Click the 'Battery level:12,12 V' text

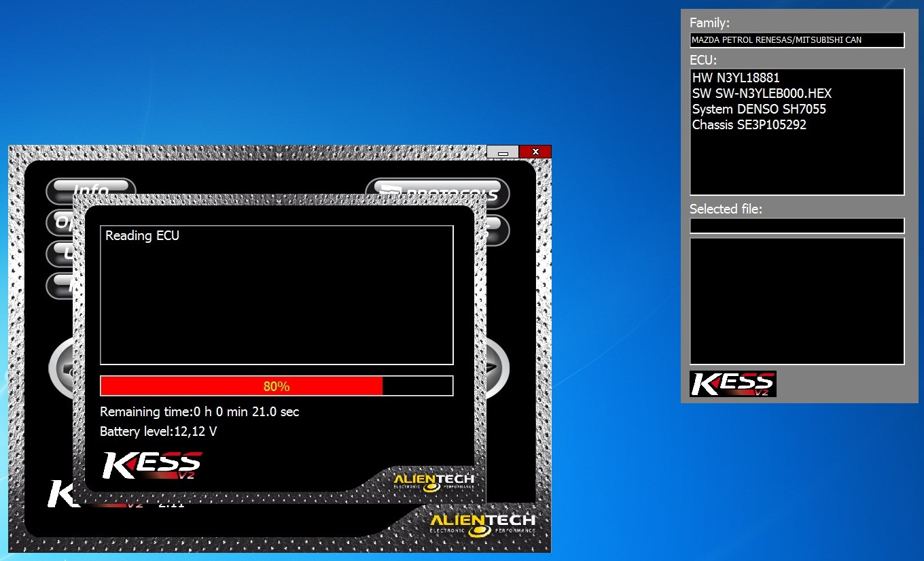click(x=158, y=431)
